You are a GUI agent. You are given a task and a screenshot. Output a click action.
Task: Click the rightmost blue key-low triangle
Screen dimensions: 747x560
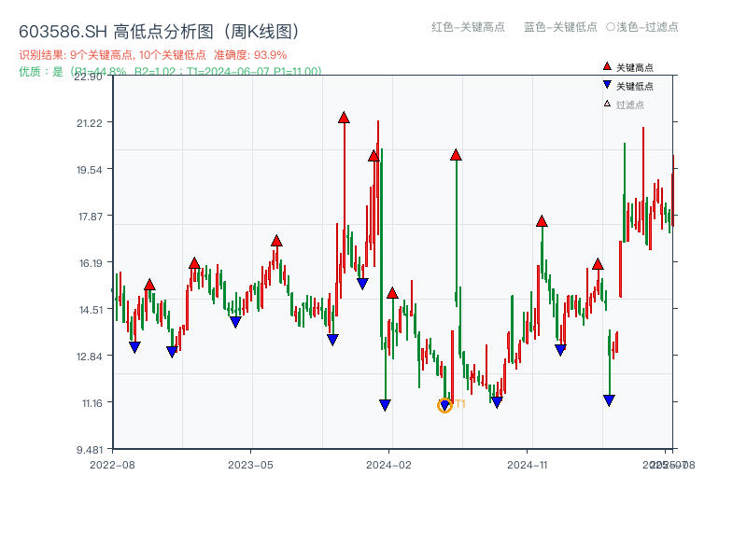click(609, 399)
